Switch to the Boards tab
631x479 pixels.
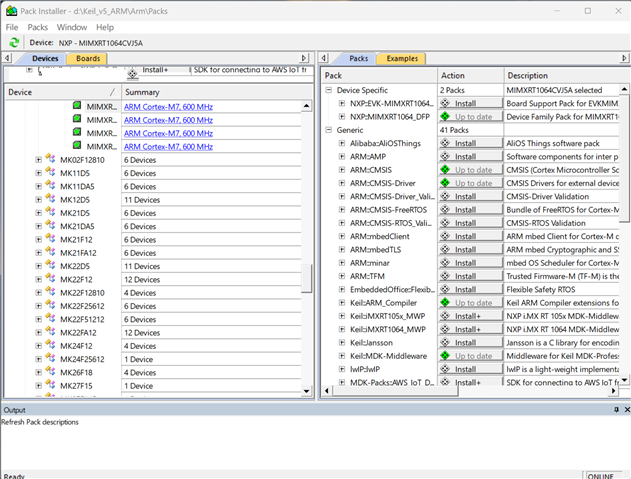pyautogui.click(x=88, y=59)
